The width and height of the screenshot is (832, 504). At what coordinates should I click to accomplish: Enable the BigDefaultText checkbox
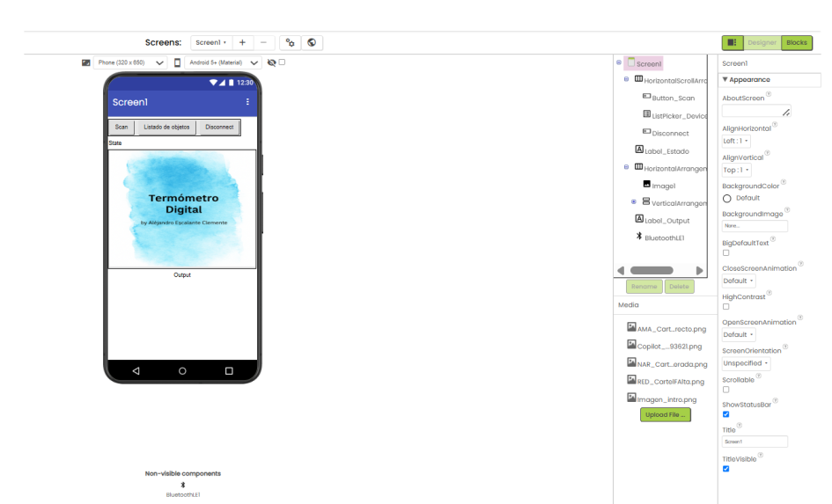pyautogui.click(x=725, y=252)
